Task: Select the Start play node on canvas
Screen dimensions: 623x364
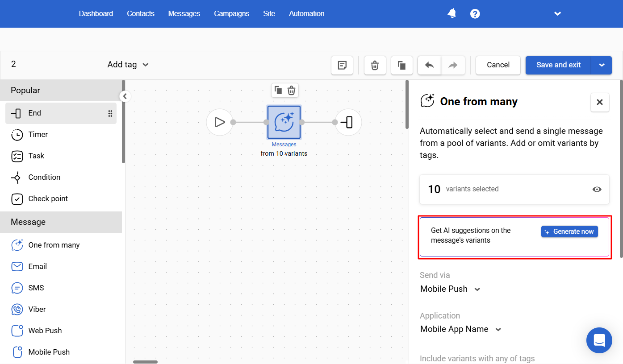Action: point(220,122)
